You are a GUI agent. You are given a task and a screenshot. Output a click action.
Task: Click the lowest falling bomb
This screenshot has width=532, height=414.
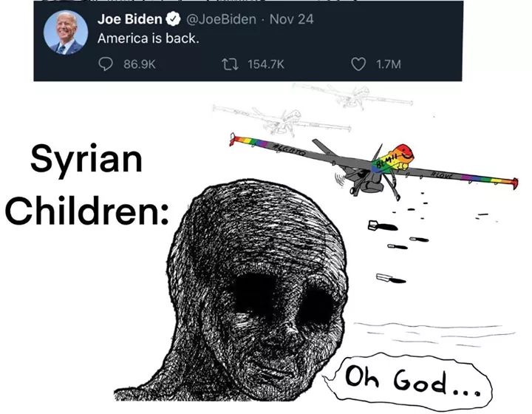(x=391, y=279)
